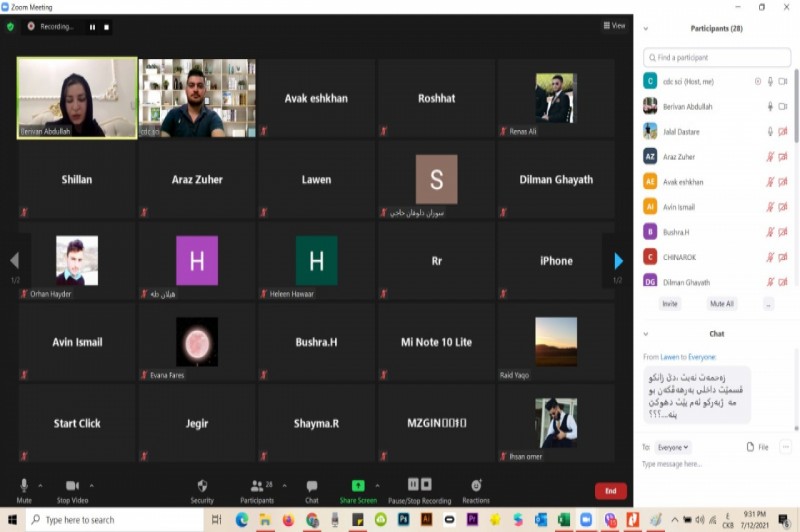Viewport: 800px width, 532px height.
Task: Open the Security shield icon in toolbar
Action: (x=202, y=486)
